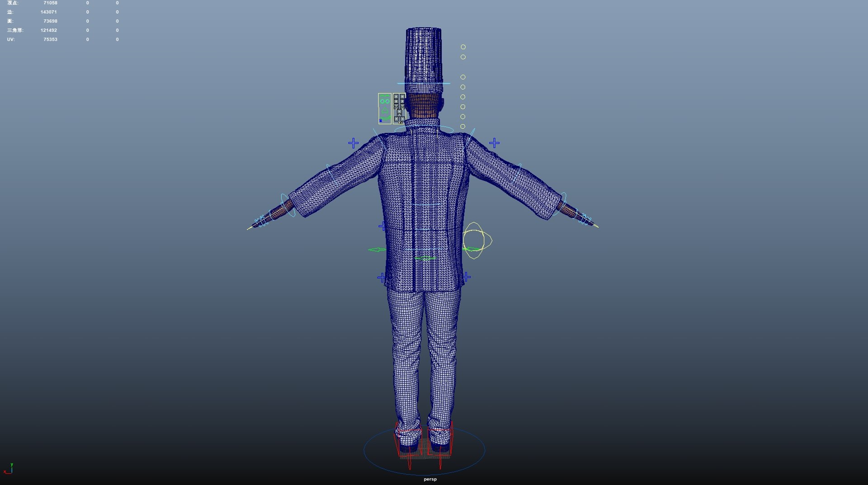The height and width of the screenshot is (485, 868).
Task: Click the edge count 143071
Action: coord(48,12)
